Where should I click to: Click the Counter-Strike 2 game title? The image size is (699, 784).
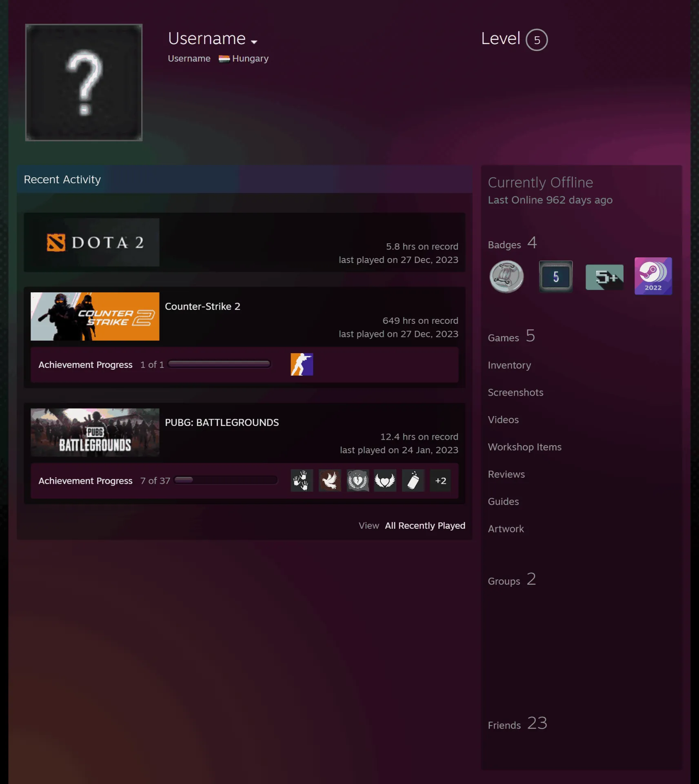[x=202, y=306]
